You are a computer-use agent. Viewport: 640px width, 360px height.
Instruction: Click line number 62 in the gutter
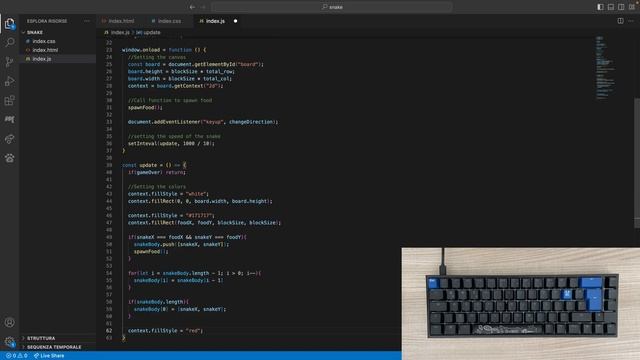coord(109,331)
